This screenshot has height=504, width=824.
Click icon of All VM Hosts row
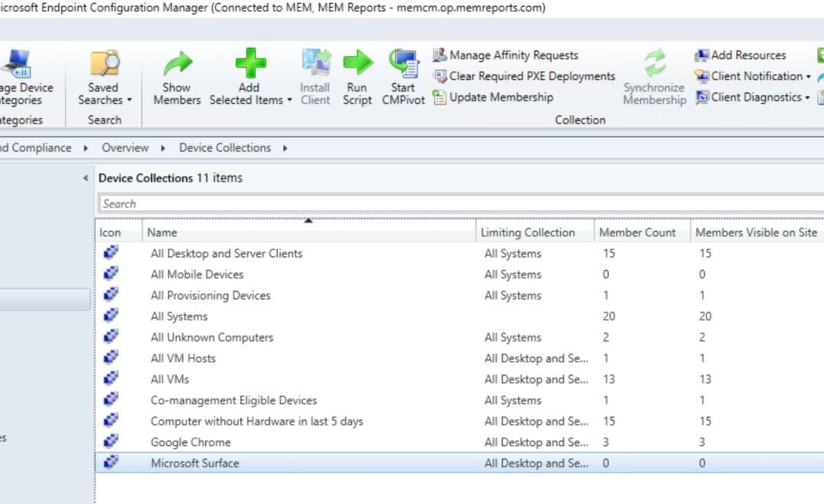pos(111,358)
